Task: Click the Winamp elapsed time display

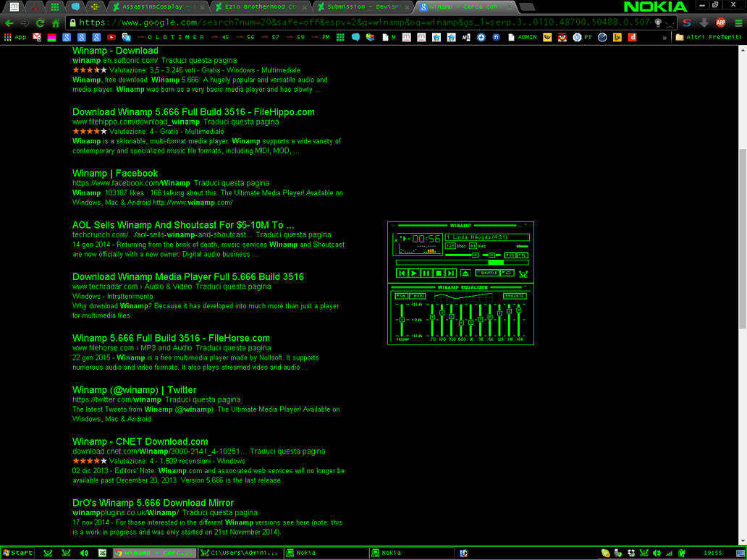Action: (426, 239)
